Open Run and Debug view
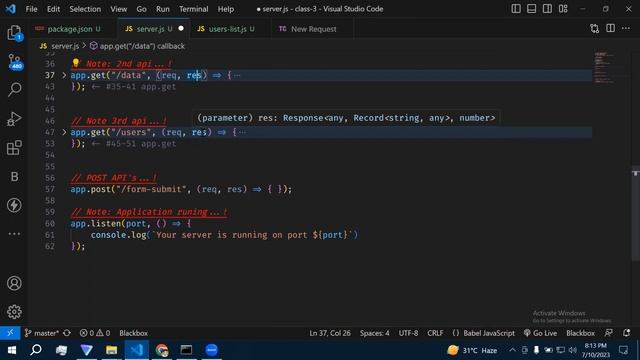The height and width of the screenshot is (360, 640). tap(14, 119)
